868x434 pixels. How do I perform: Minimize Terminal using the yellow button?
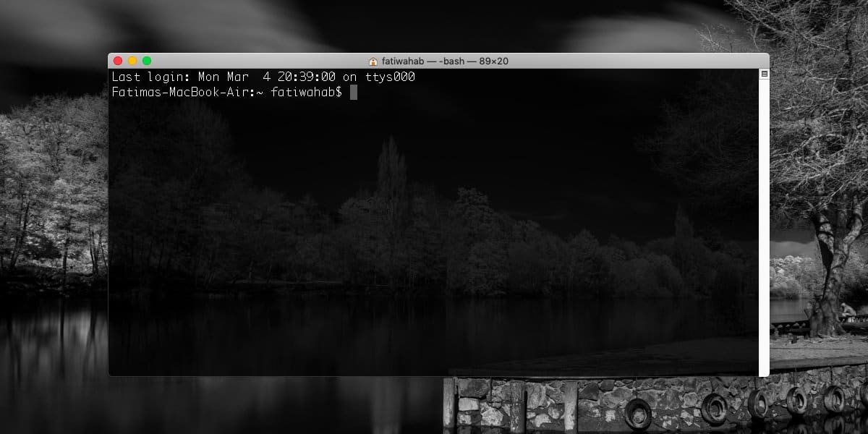132,61
